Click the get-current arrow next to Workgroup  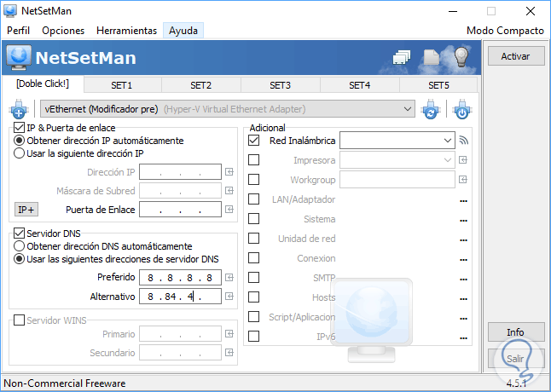[463, 180]
